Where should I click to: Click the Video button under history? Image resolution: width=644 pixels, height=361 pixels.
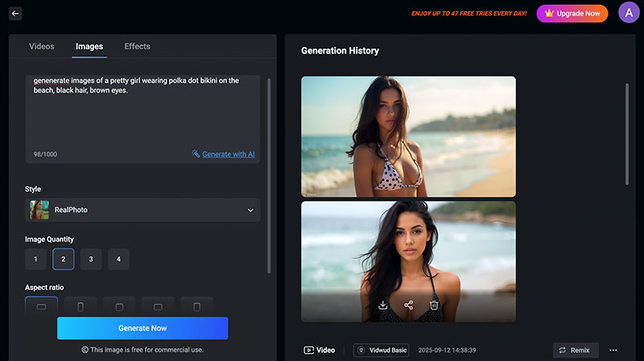(x=319, y=350)
